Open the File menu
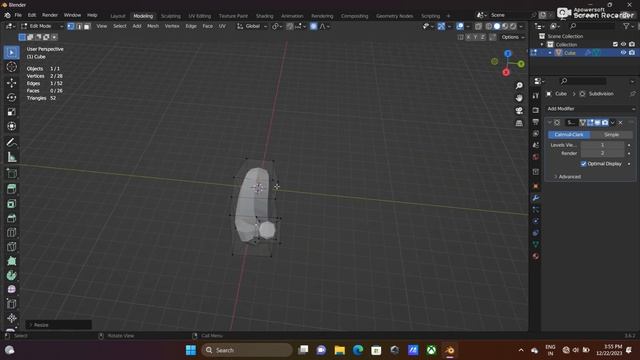Screen dimensions: 640x360 point(18,15)
